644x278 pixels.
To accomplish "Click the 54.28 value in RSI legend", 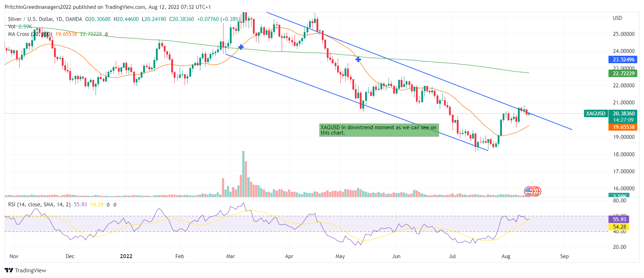I will pyautogui.click(x=97, y=205).
